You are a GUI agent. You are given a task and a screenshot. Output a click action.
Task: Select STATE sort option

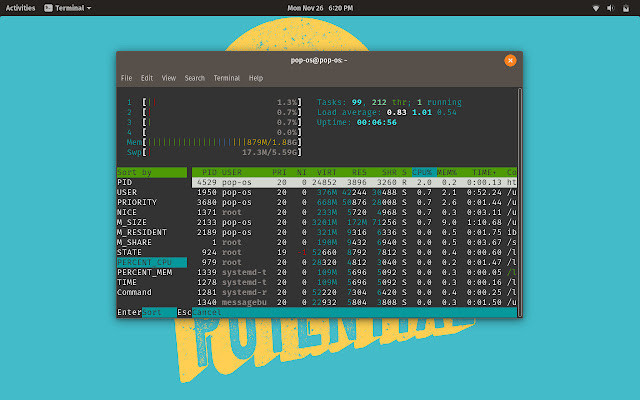[152, 252]
